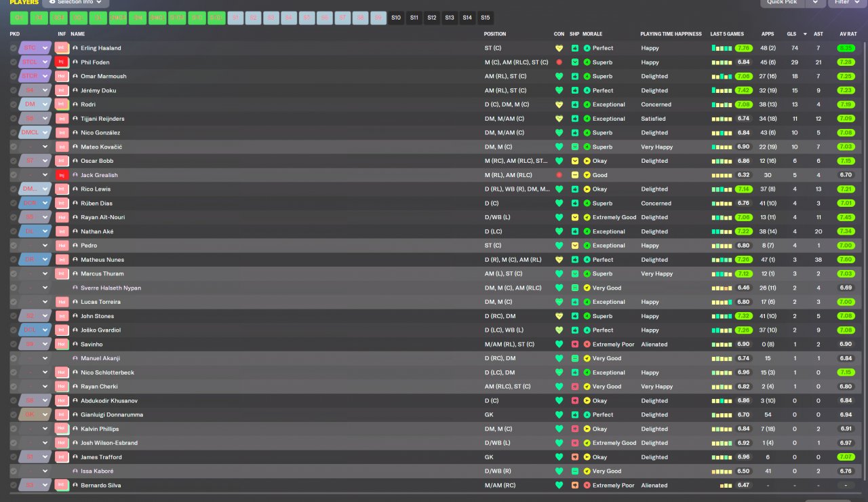
Task: Sort by the MORALE column header
Action: (x=592, y=34)
